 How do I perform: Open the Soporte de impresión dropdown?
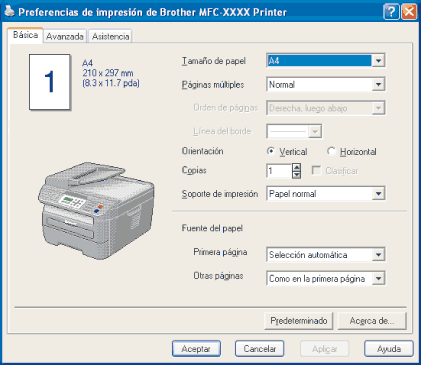click(x=326, y=194)
